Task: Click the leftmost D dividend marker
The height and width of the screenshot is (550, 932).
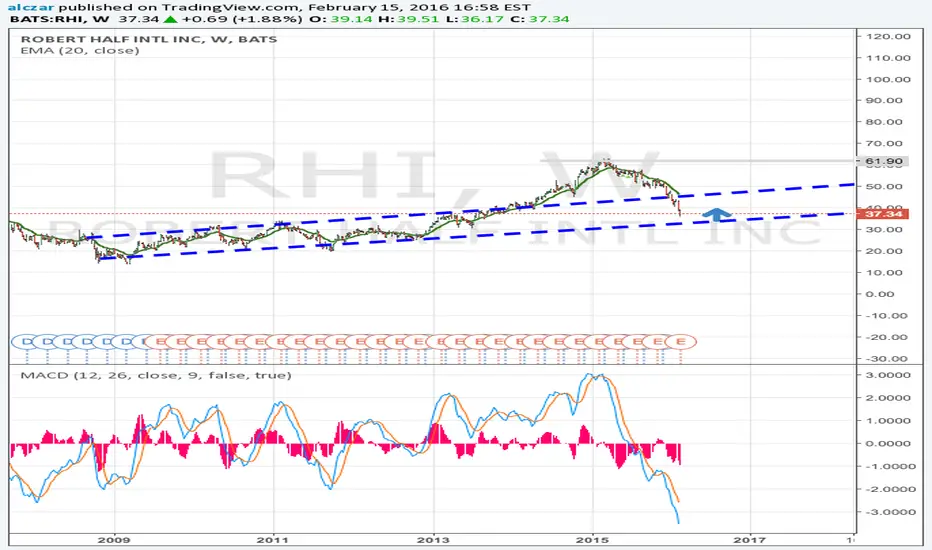Action: pos(26,341)
